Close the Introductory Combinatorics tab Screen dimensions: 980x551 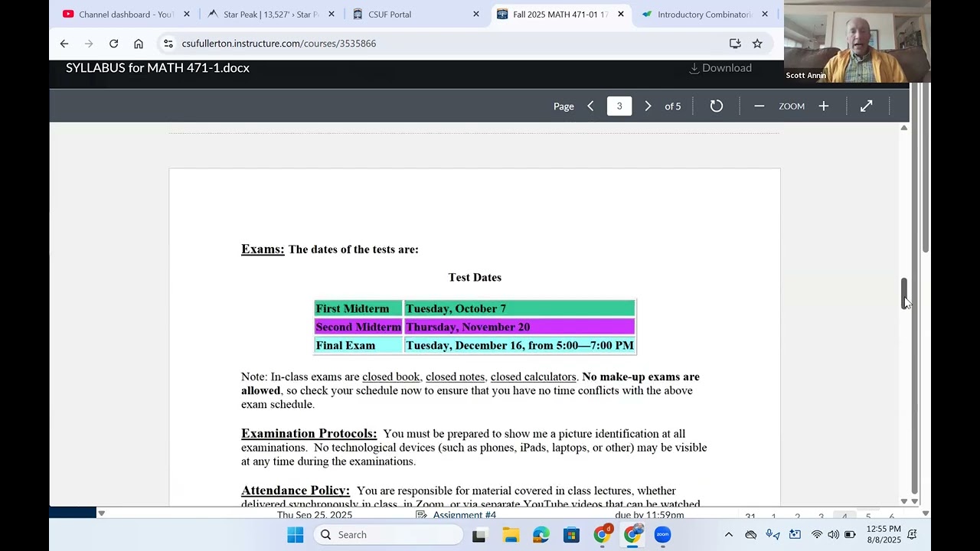click(x=764, y=15)
